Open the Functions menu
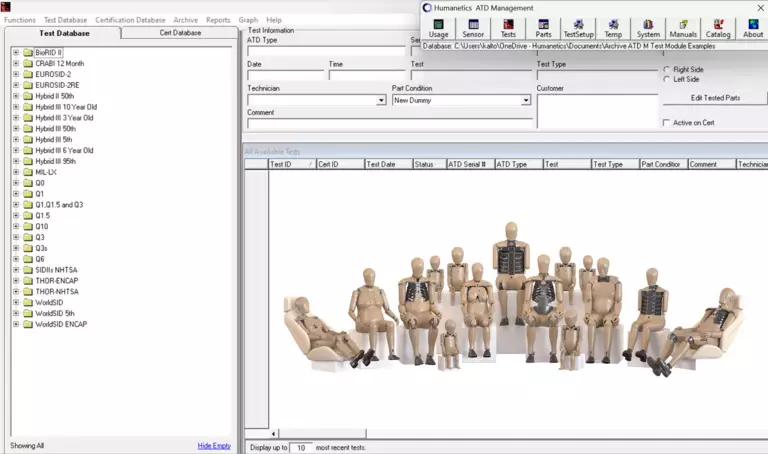The width and height of the screenshot is (768, 454). (20, 20)
